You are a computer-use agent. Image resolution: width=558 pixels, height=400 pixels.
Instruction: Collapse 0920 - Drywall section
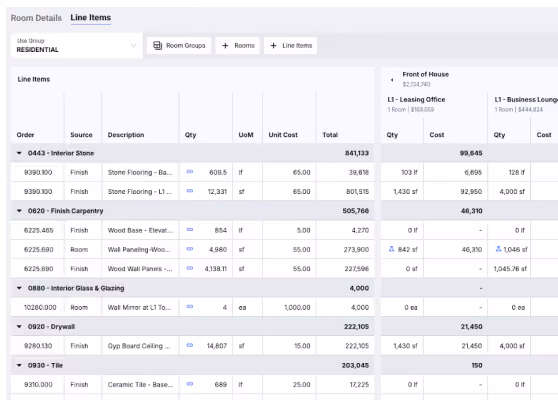19,327
